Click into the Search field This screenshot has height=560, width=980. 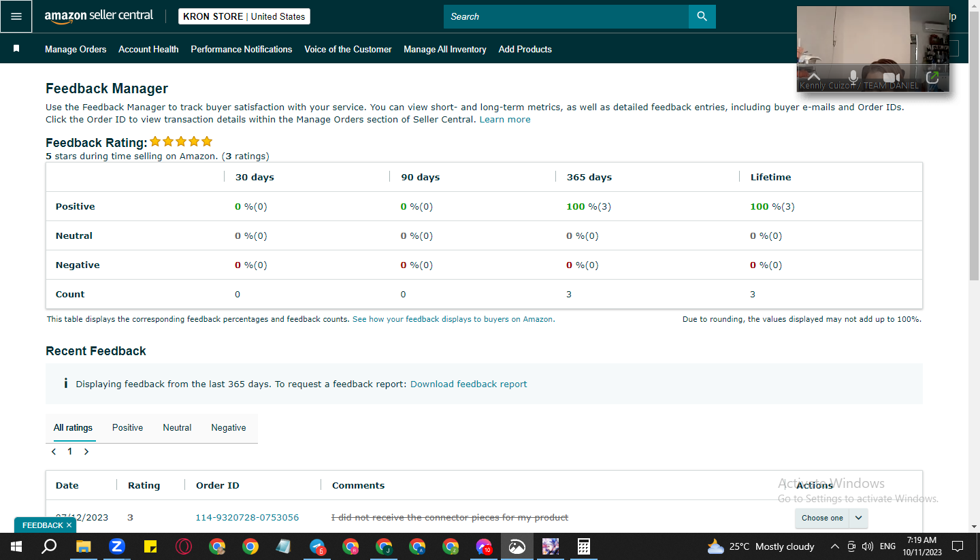[566, 16]
